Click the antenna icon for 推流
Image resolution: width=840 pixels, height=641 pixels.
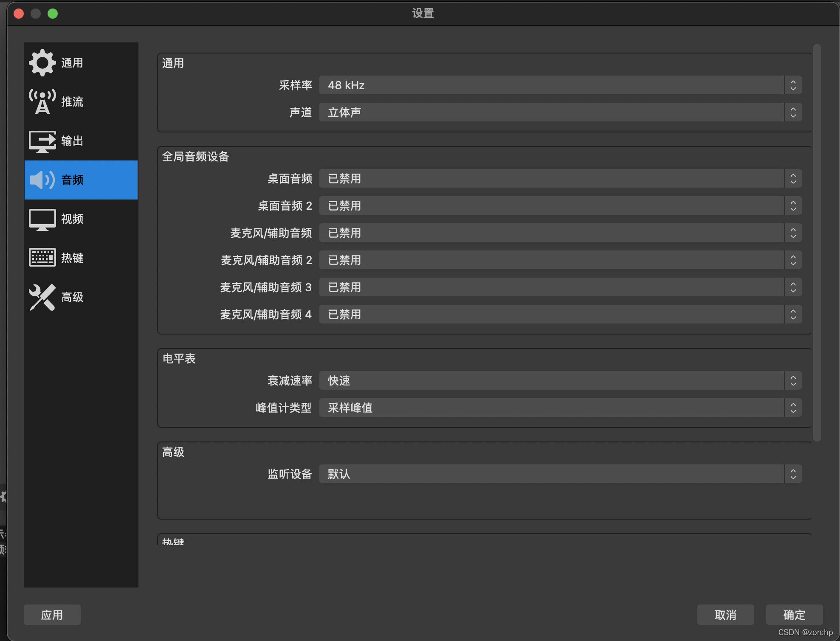coord(42,101)
